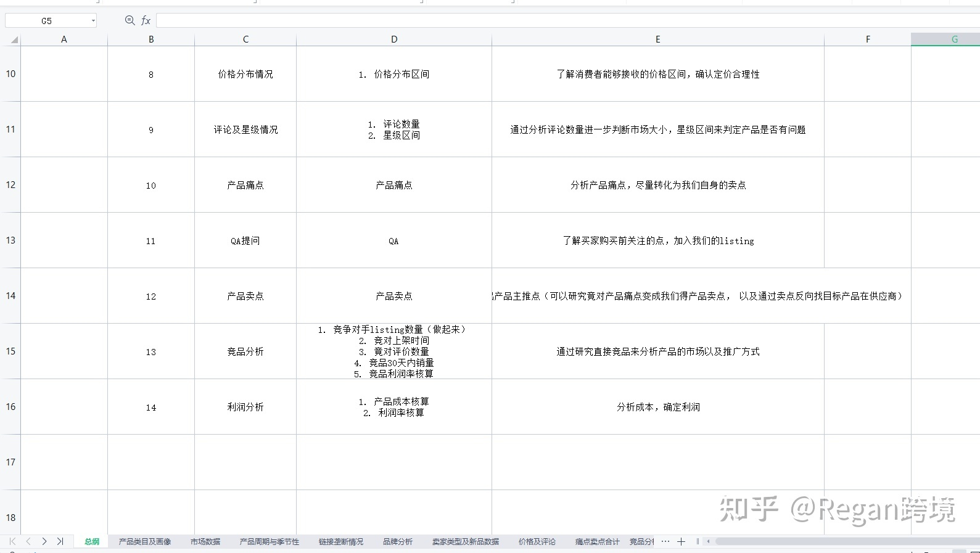This screenshot has width=980, height=553.
Task: Jump to first sheet tab arrow
Action: (12, 541)
